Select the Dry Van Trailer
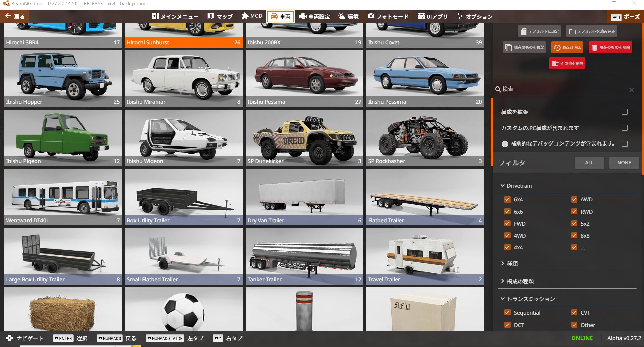The height and width of the screenshot is (347, 644). pyautogui.click(x=304, y=197)
